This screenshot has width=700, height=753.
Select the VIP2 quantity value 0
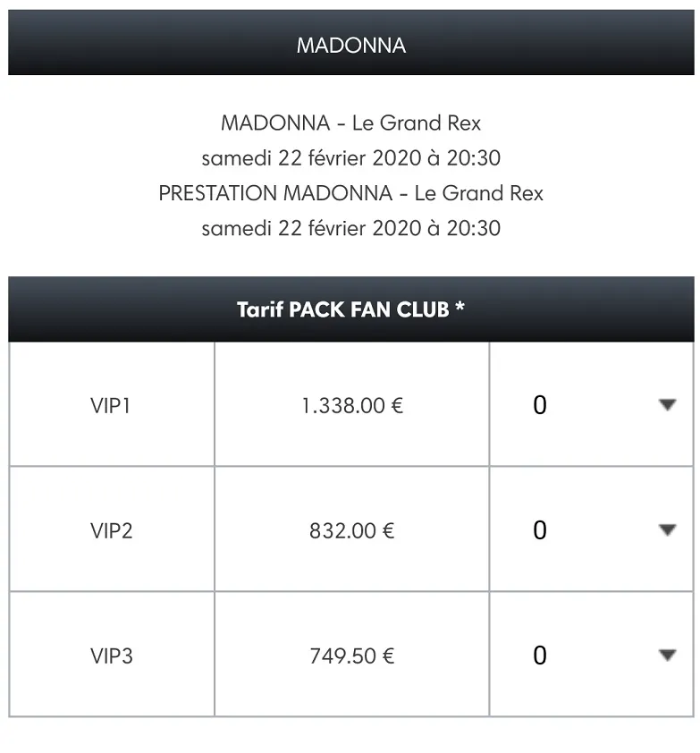pos(540,530)
